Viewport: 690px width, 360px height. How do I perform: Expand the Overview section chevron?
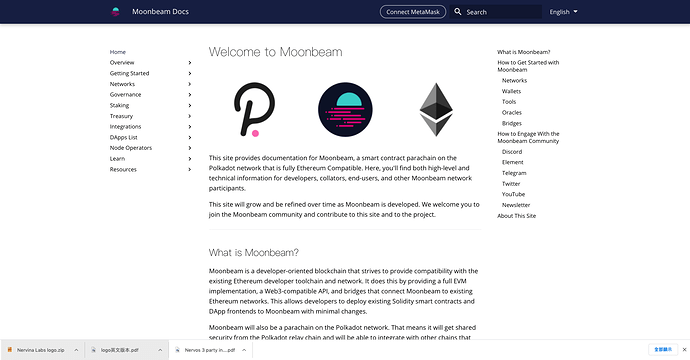click(x=190, y=62)
